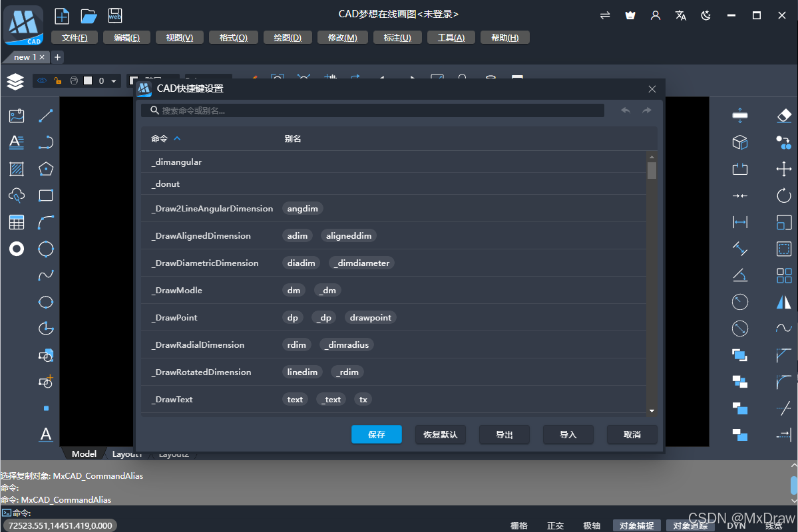798x532 pixels.
Task: Select the Move tool
Action: 784,169
